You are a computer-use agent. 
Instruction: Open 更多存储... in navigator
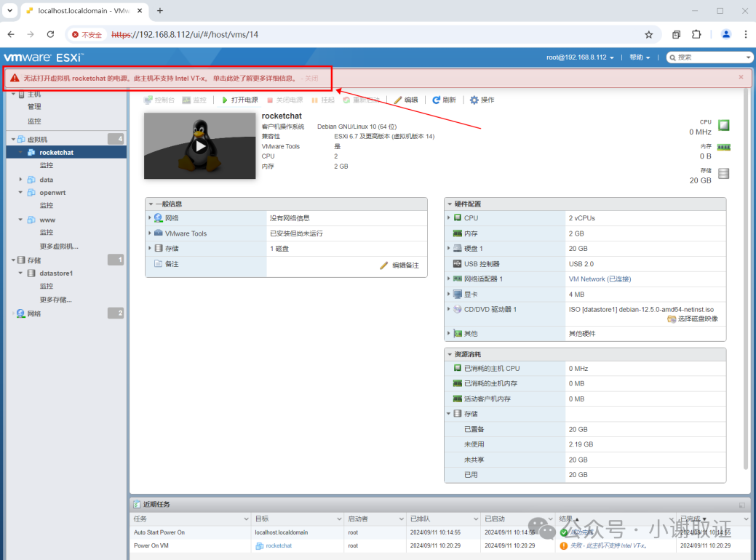[55, 300]
